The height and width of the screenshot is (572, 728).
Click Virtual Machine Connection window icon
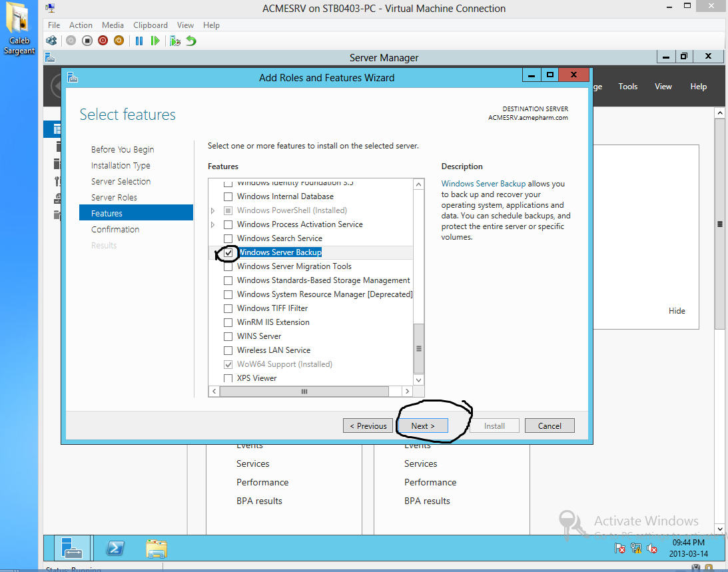[50, 8]
